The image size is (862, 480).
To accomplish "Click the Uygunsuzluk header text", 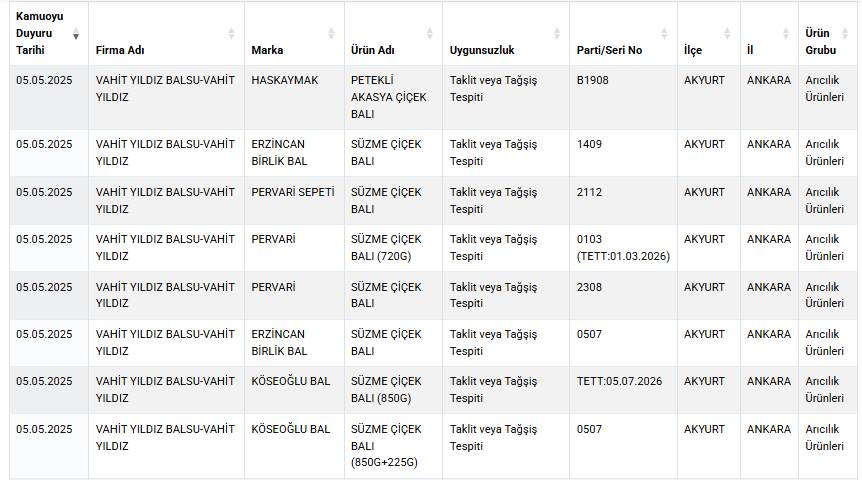I will [482, 50].
